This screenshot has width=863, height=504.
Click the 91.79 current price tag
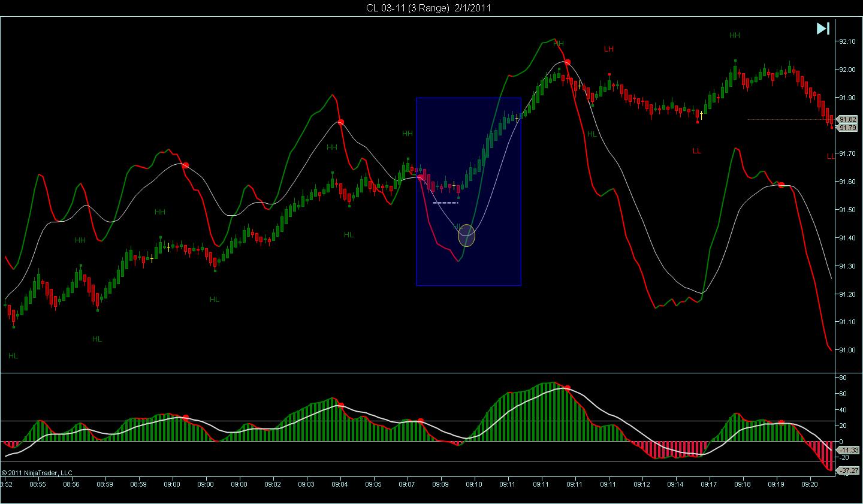pos(848,128)
